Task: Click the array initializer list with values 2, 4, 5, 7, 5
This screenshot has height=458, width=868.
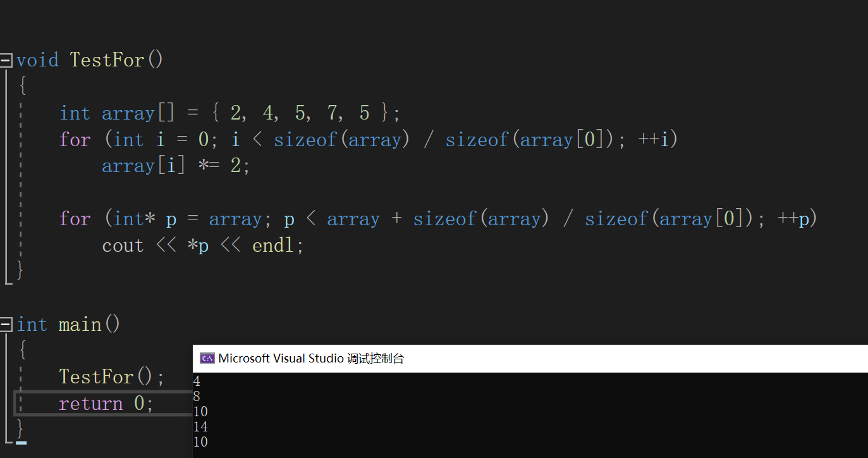Action: coord(298,112)
